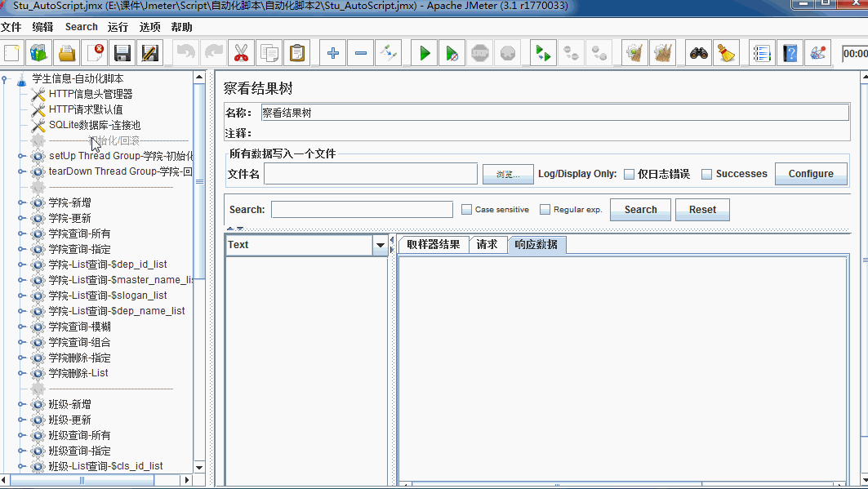Expand the 学院-新增 tree node
Screen dimensions: 868x489
[x=21, y=202]
